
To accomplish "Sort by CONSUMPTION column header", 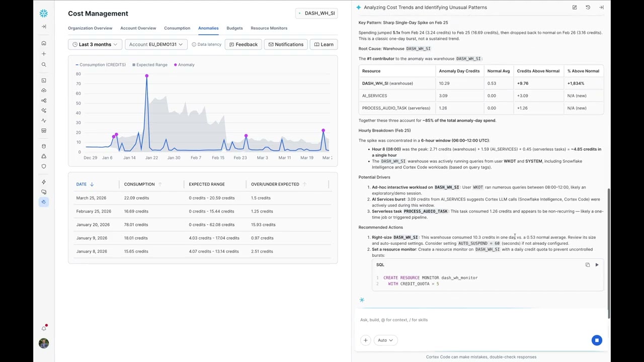I will pyautogui.click(x=143, y=184).
